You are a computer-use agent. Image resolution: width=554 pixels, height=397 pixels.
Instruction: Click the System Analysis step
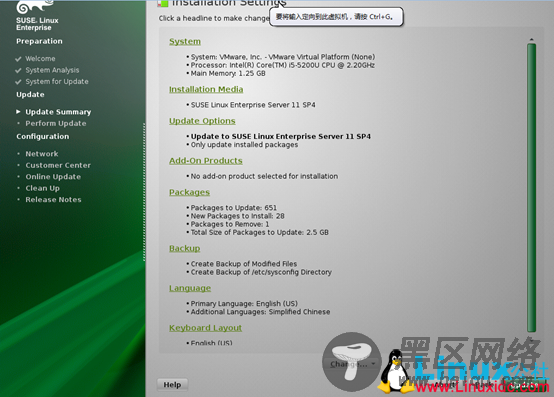click(x=52, y=70)
